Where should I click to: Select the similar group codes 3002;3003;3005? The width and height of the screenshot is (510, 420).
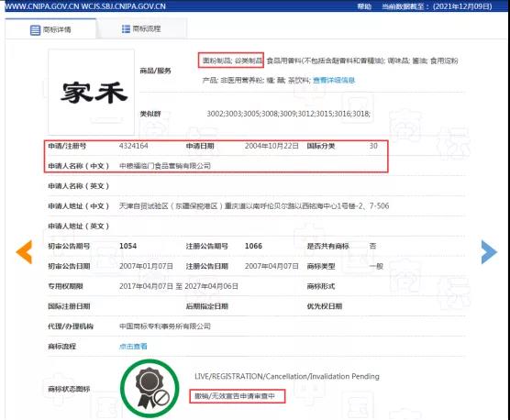pos(289,114)
